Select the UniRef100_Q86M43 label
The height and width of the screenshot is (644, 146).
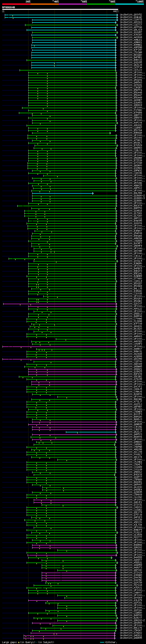pos(131,148)
